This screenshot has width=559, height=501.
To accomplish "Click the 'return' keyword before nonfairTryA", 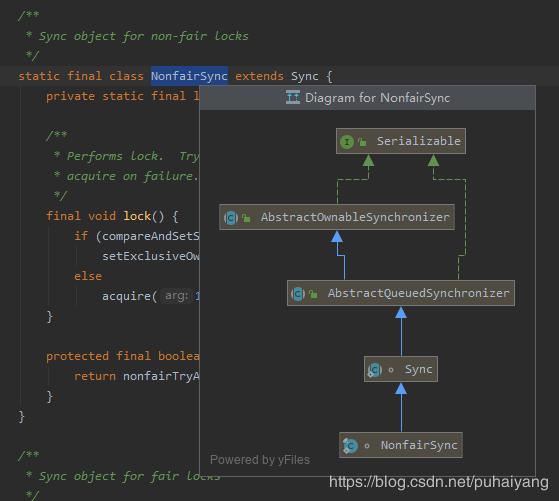I will click(x=95, y=376).
